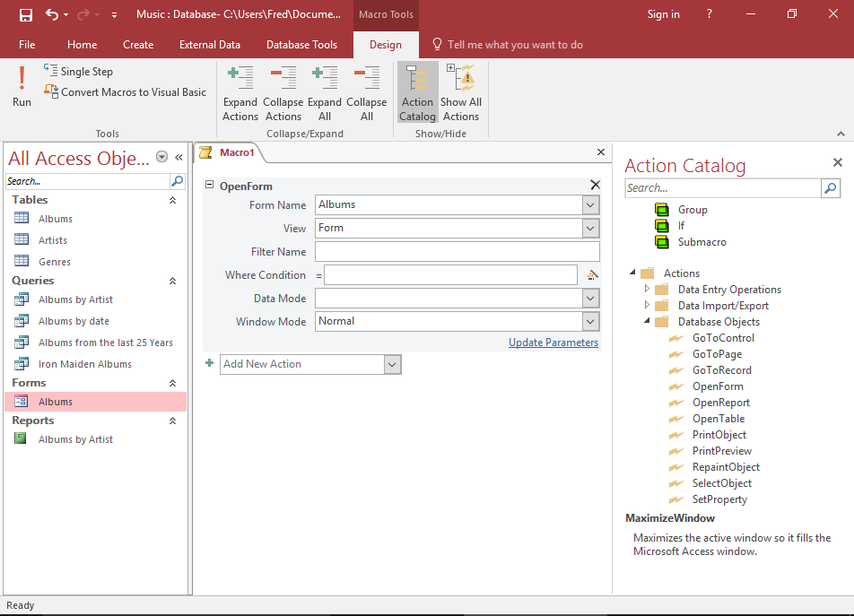
Task: Click the Where Condition field
Action: click(x=450, y=275)
